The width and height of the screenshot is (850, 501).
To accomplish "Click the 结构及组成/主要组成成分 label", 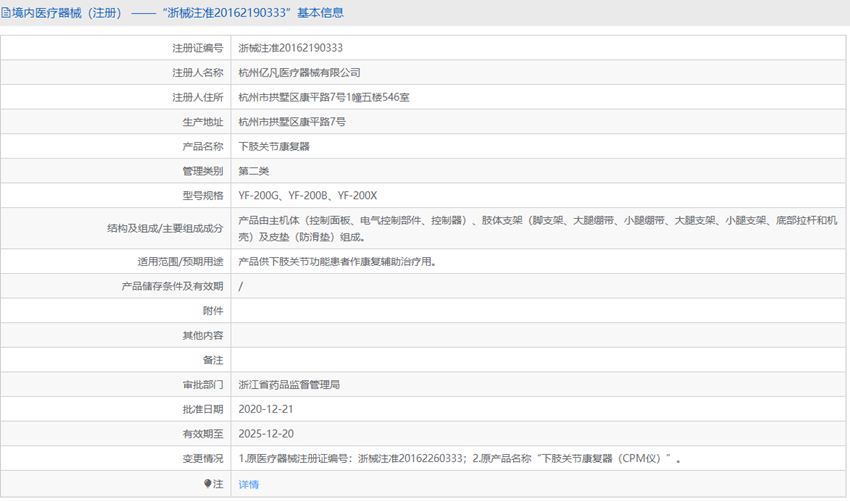I will (x=165, y=229).
